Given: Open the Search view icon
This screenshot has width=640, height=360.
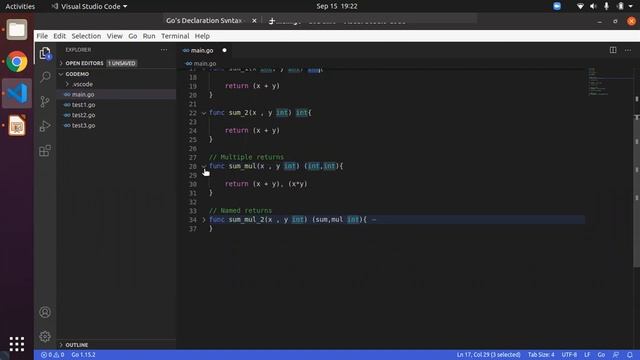Looking at the screenshot, I should tap(45, 77).
